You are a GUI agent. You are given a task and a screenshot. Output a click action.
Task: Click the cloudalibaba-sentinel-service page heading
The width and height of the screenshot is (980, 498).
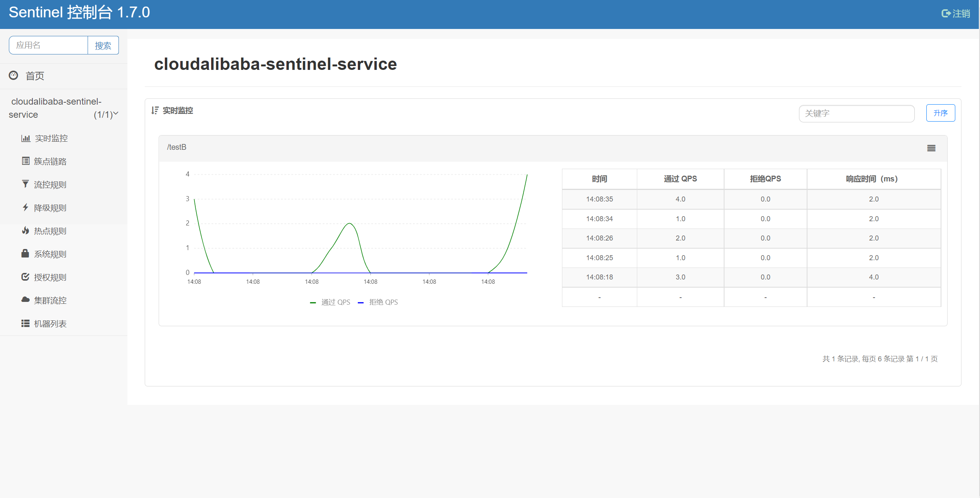pyautogui.click(x=276, y=64)
